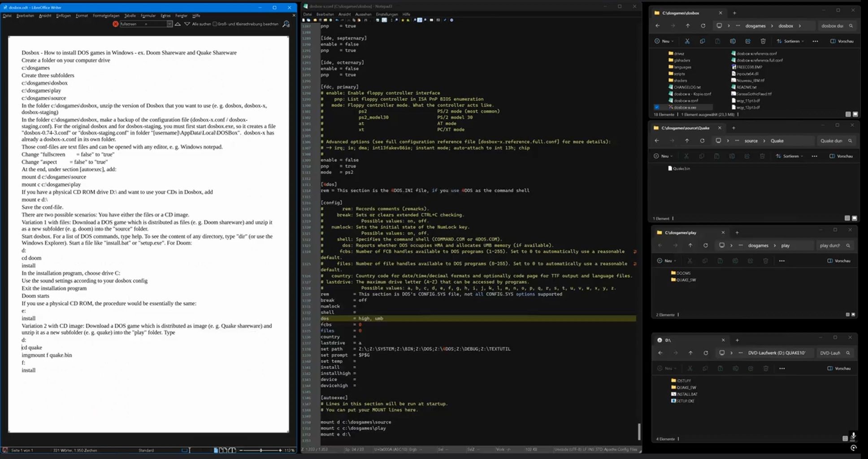Click 112% zoom level in Writer status bar
The width and height of the screenshot is (868, 459).
click(290, 450)
